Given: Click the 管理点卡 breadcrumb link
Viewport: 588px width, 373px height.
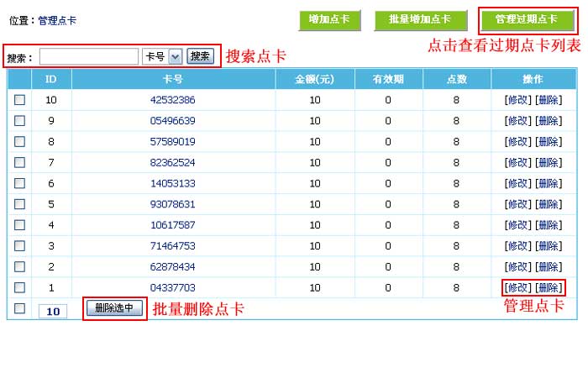Looking at the screenshot, I should point(55,19).
